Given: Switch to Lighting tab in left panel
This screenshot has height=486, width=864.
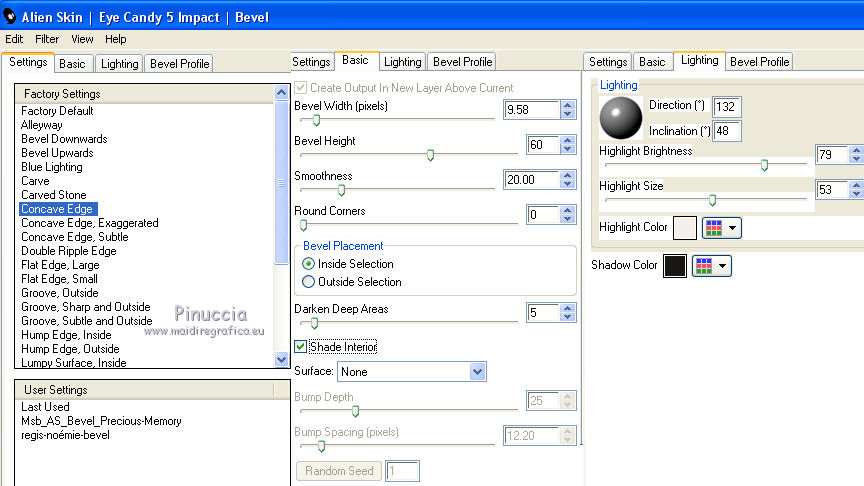Looking at the screenshot, I should point(120,64).
